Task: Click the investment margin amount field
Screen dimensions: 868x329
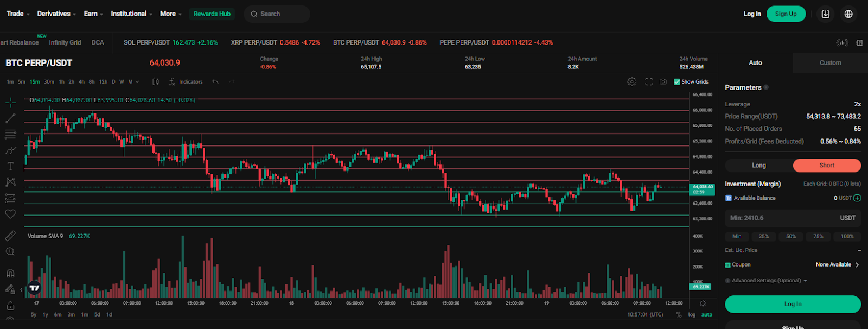Action: point(793,218)
